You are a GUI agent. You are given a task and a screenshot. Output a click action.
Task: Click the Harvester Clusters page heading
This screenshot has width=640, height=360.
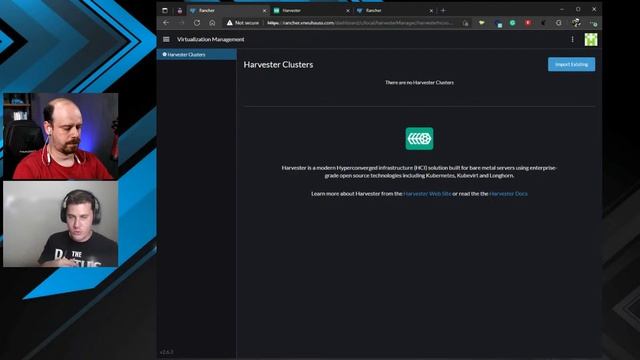point(278,64)
